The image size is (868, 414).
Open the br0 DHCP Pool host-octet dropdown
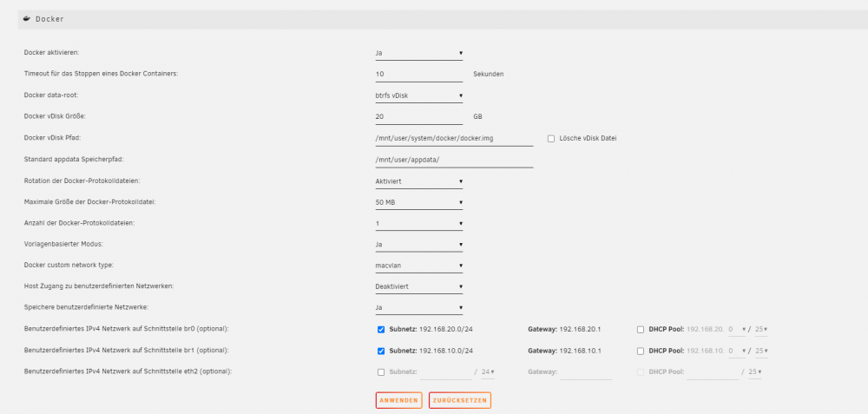click(737, 329)
